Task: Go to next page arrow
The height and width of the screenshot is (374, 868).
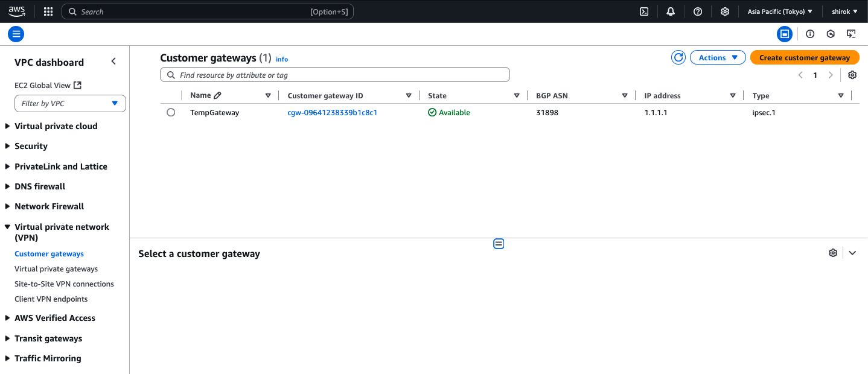Action: pos(831,75)
